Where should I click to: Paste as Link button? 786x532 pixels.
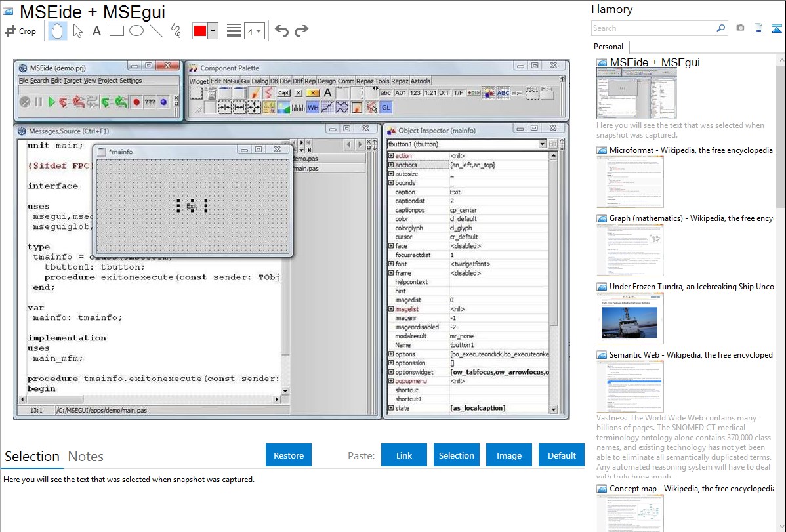(x=404, y=455)
